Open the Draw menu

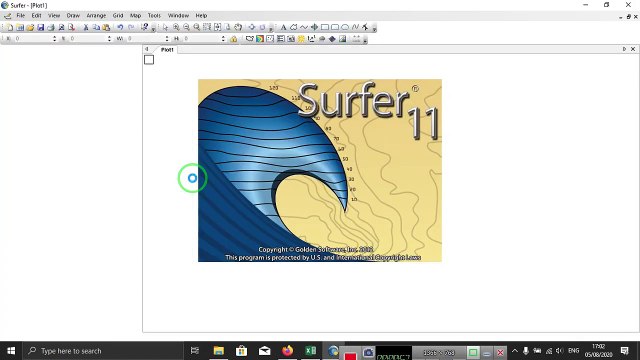click(x=73, y=16)
